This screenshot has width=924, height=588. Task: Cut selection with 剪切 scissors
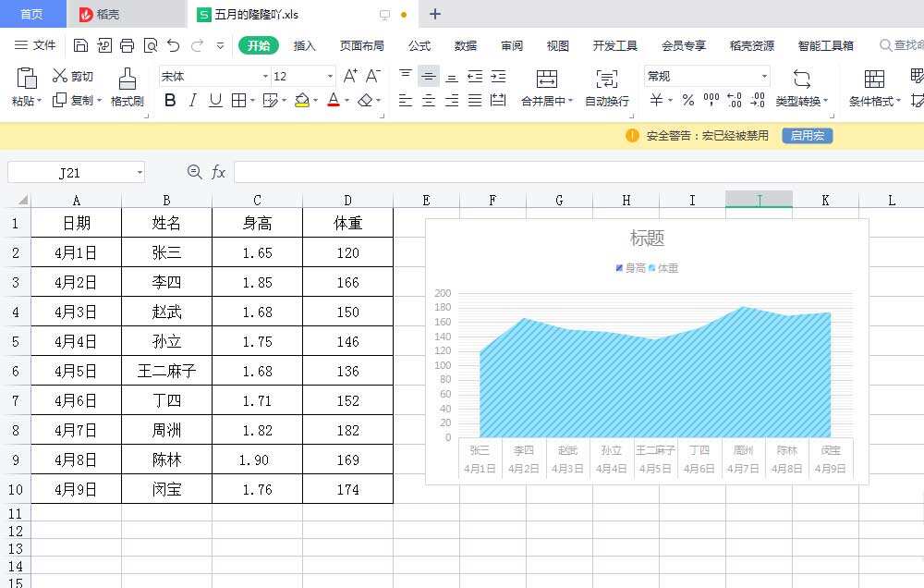[72, 76]
